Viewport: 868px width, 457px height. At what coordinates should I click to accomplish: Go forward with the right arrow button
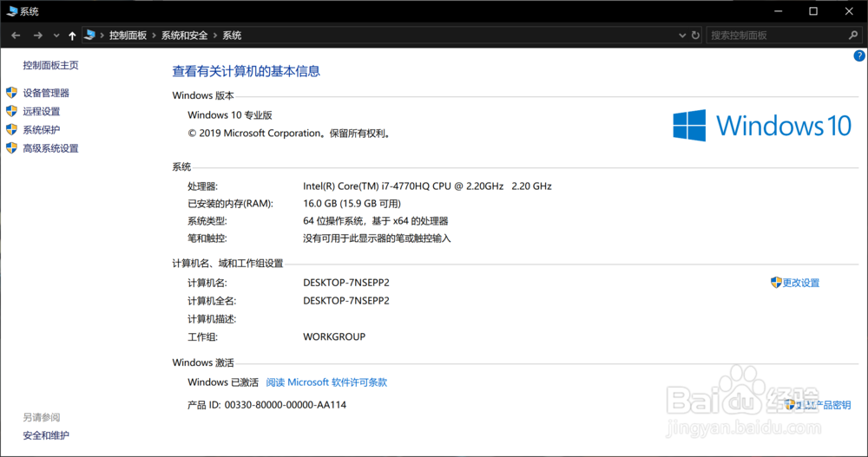point(37,36)
